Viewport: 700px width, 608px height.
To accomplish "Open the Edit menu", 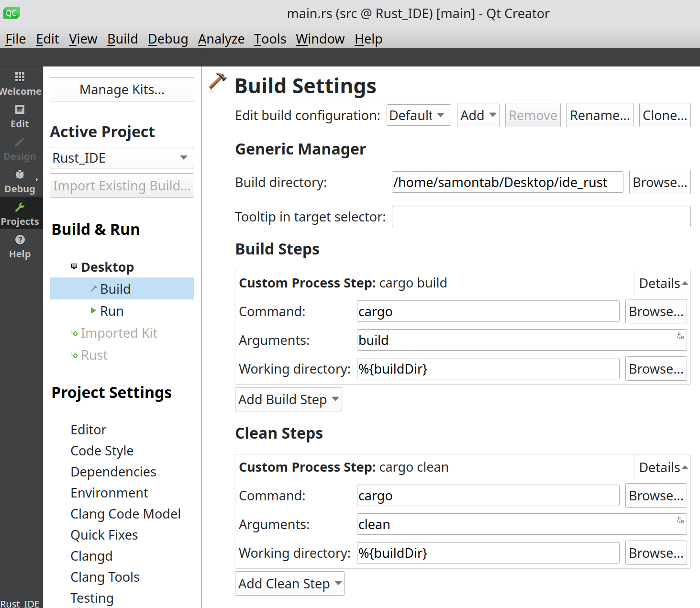I will tap(47, 39).
